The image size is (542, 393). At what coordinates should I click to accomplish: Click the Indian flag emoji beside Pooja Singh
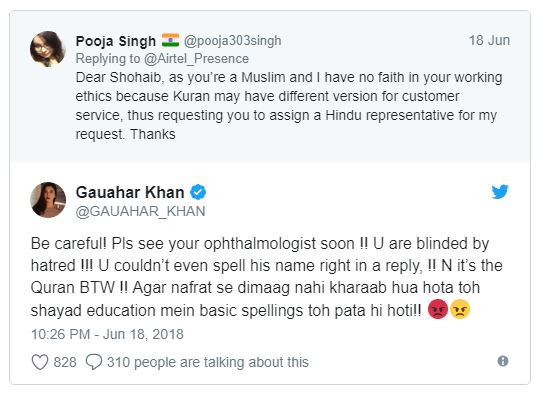(x=170, y=40)
